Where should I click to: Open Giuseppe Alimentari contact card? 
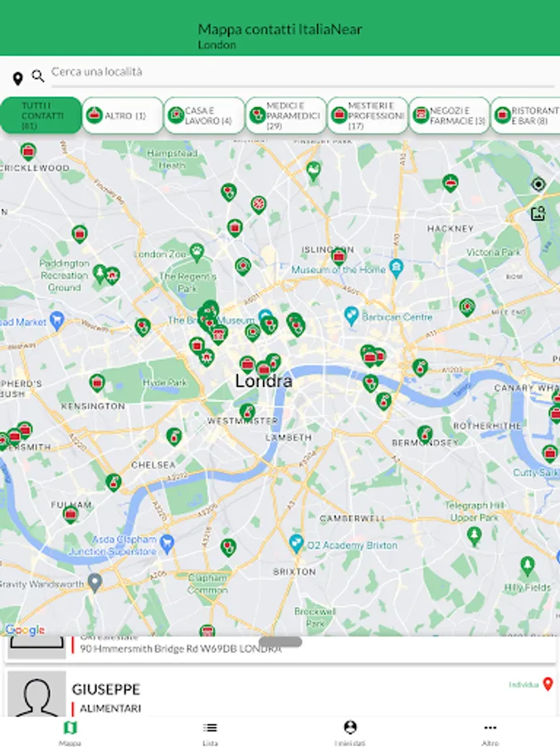280,694
